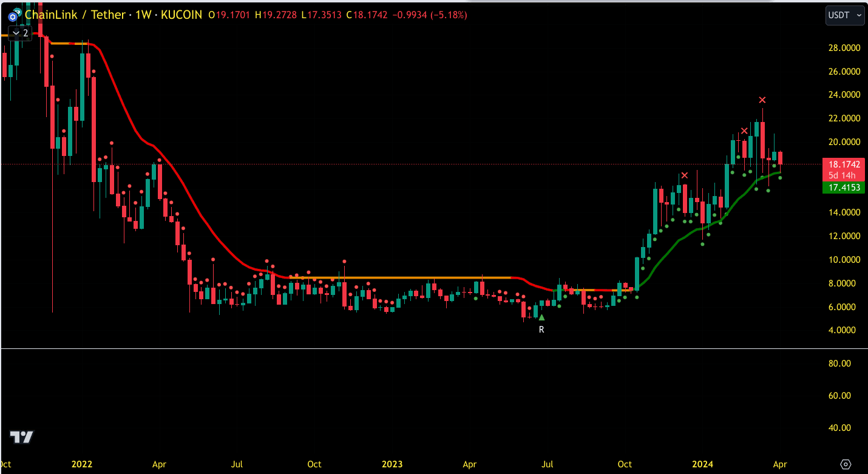The width and height of the screenshot is (868, 474).
Task: Click the 1W interval in the legend
Action: pos(142,15)
